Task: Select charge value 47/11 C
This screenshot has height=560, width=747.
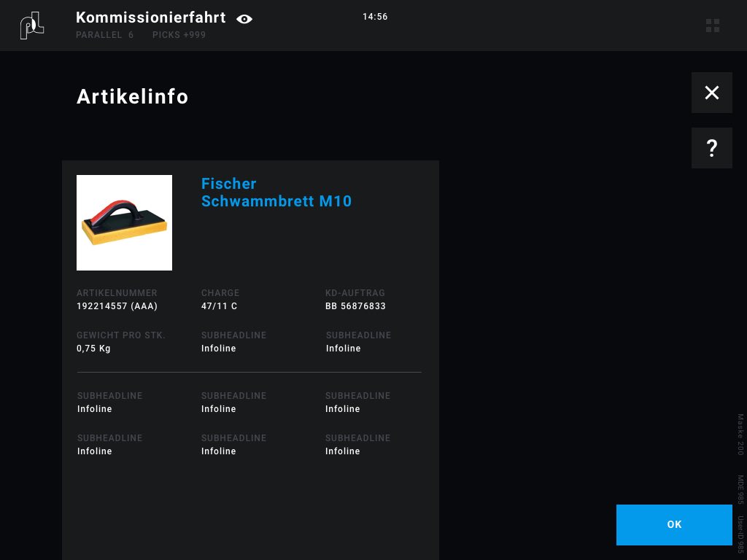Action: (x=219, y=306)
